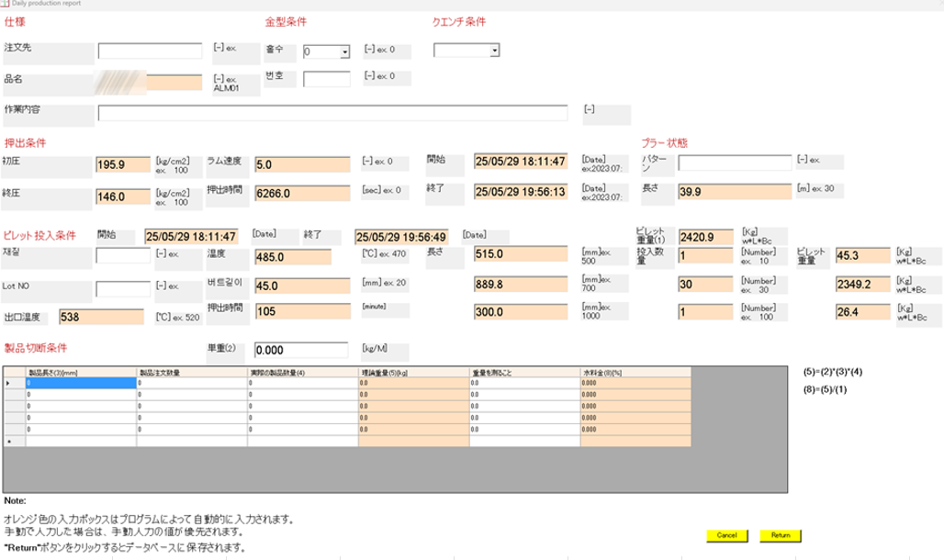Select the 初圧 field showing 195.9
Viewport: 944px width, 560px height.
pyautogui.click(x=123, y=165)
